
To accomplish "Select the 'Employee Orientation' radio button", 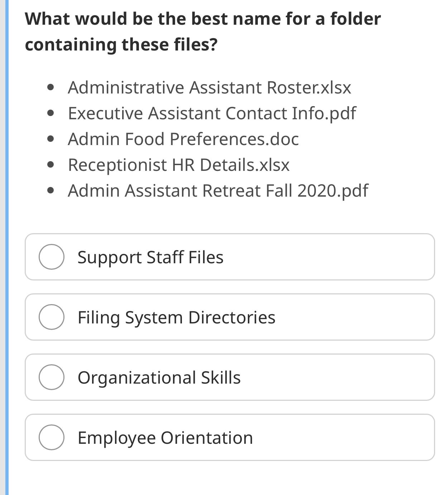I will tap(52, 437).
